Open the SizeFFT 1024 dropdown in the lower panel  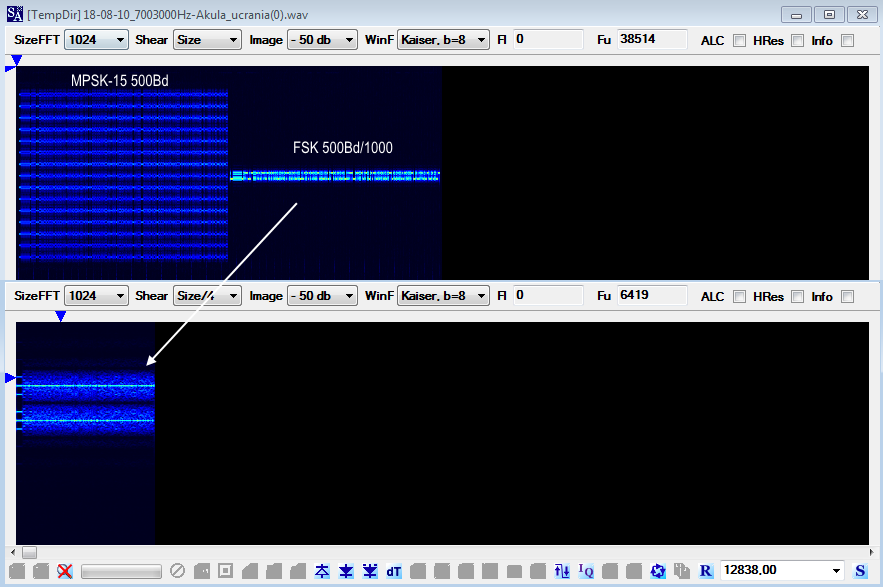coord(96,296)
